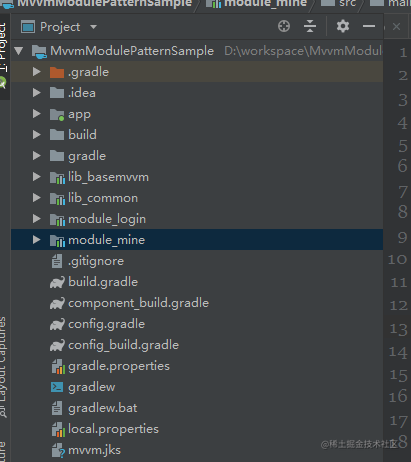Click the Collapse All icon in Project toolbar

tap(310, 26)
